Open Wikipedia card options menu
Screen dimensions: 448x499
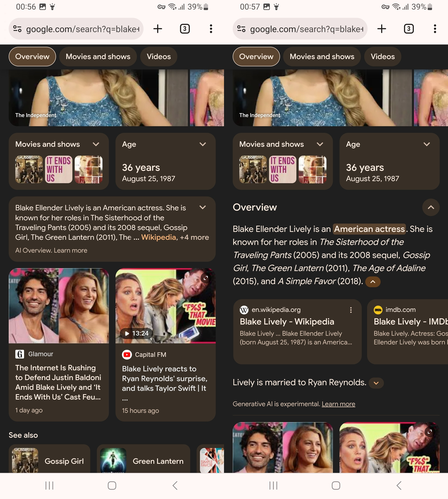coord(351,310)
